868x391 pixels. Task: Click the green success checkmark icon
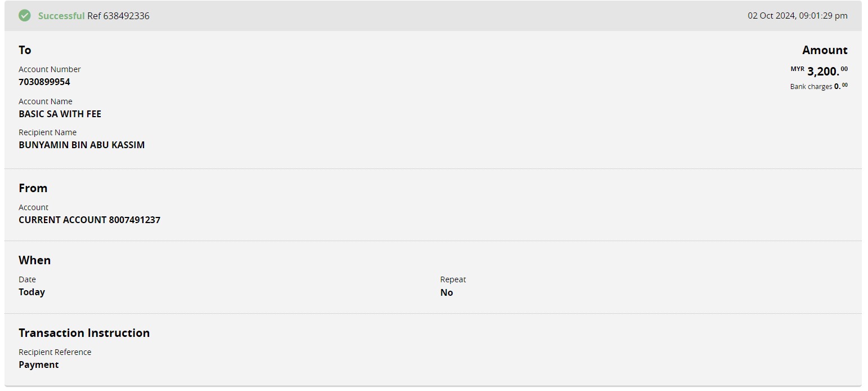click(x=25, y=16)
